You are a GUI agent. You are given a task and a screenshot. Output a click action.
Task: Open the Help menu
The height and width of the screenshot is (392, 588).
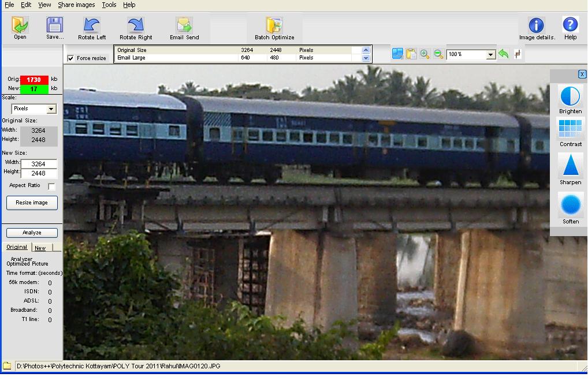[x=129, y=5]
